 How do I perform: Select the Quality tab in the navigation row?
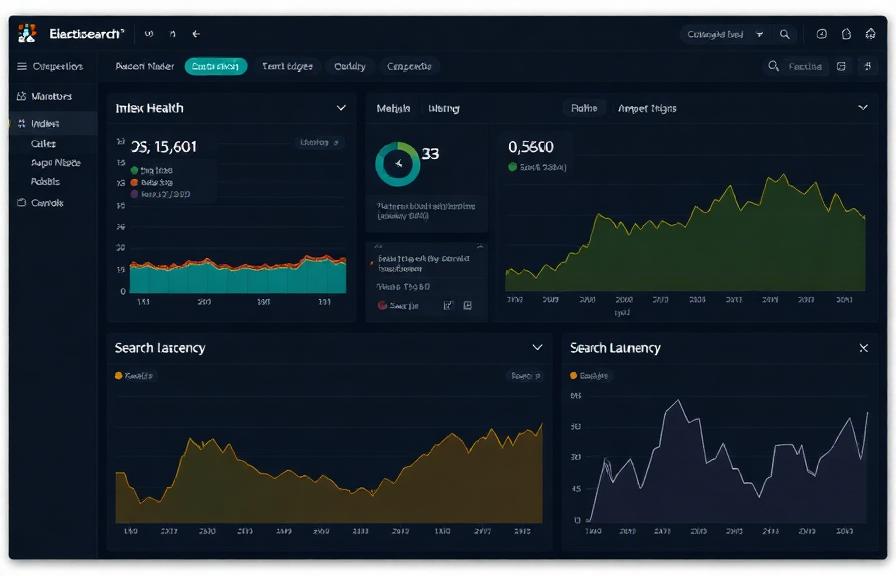point(351,66)
